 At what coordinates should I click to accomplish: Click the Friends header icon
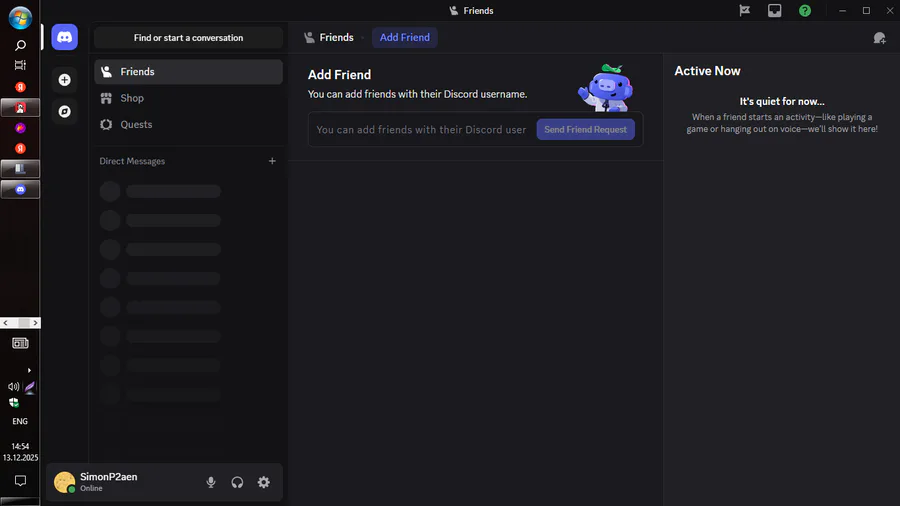pos(309,37)
